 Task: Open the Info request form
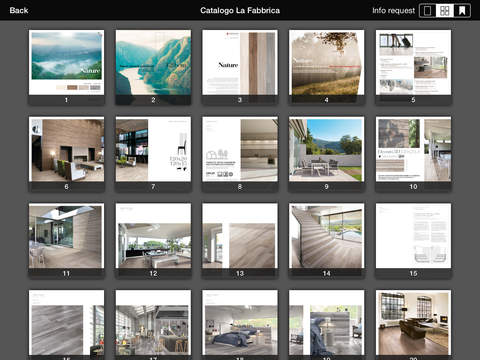pos(393,11)
